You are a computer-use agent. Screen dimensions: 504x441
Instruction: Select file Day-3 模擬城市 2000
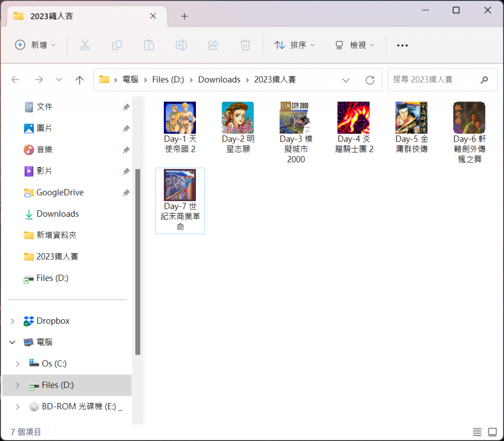coord(296,133)
